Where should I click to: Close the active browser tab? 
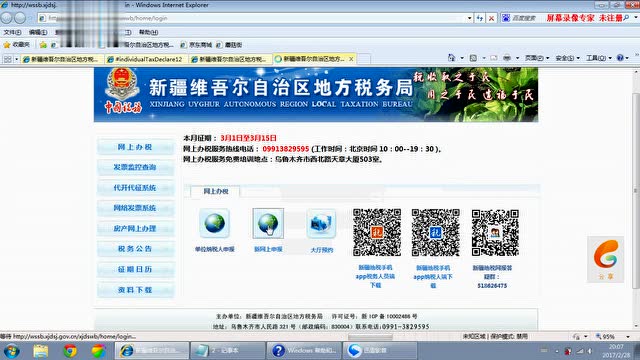(x=351, y=59)
